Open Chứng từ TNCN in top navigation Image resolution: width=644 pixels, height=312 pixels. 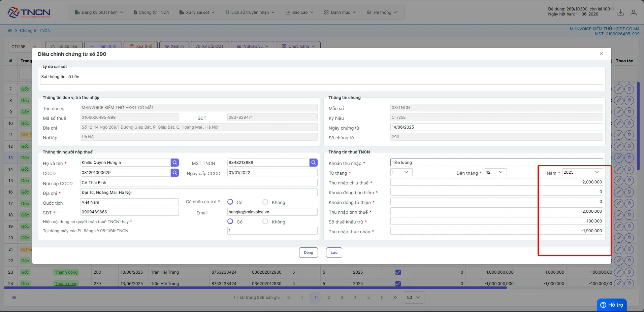pos(151,12)
